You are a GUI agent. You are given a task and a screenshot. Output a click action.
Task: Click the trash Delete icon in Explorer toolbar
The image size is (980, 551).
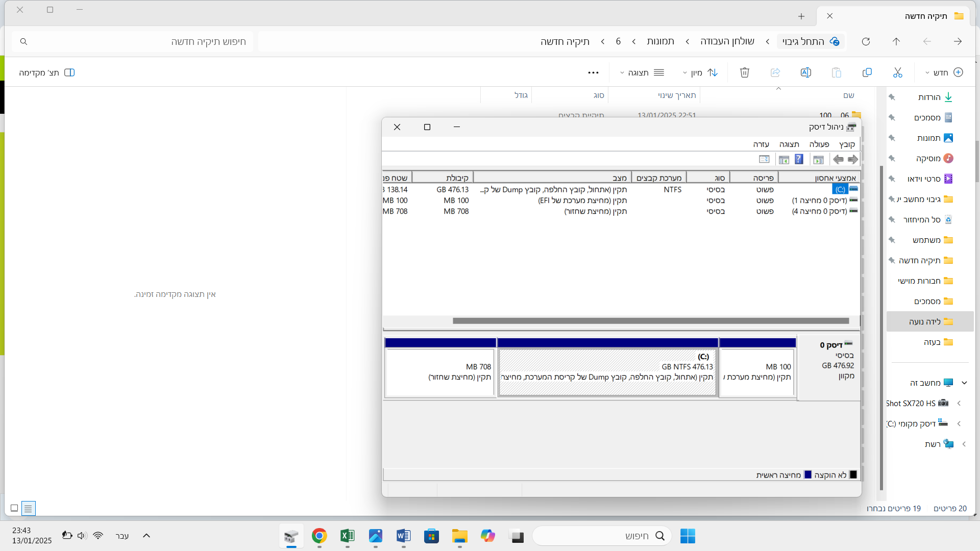(745, 72)
